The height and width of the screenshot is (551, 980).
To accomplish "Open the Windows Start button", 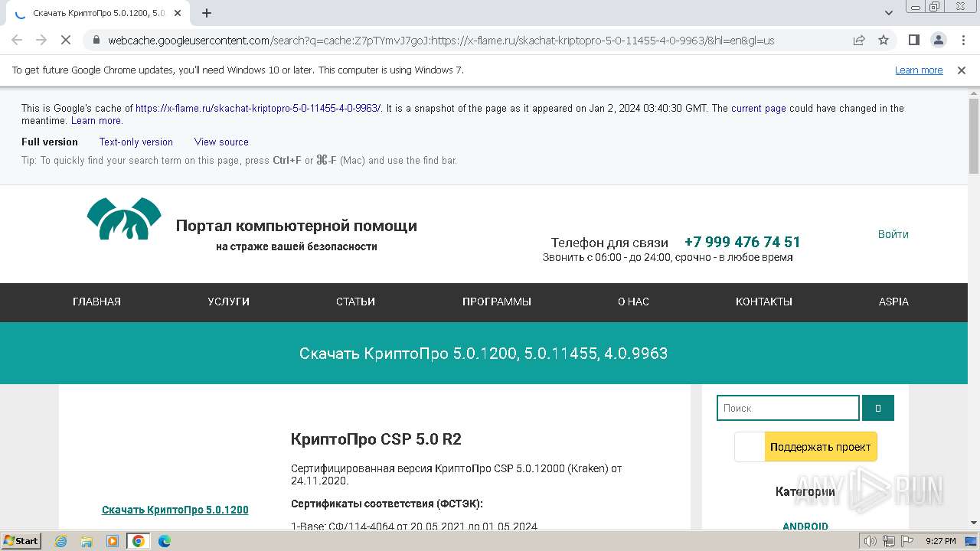I will (x=21, y=540).
